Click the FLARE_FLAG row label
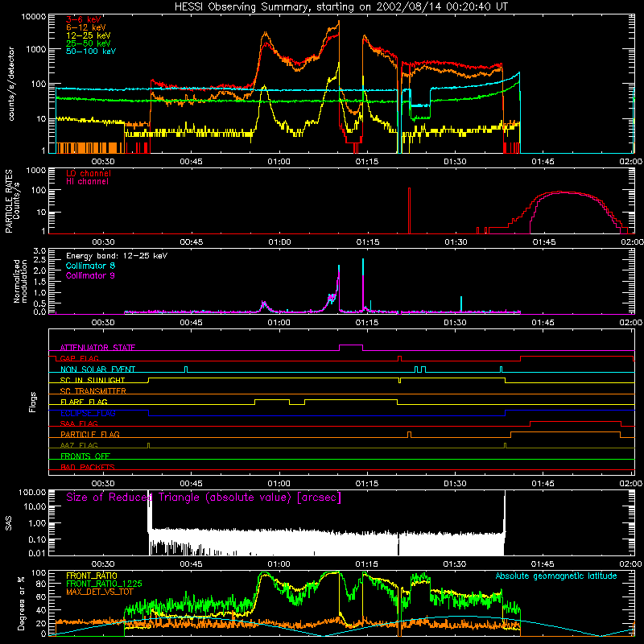Image resolution: width=644 pixels, height=644 pixels. (x=84, y=402)
